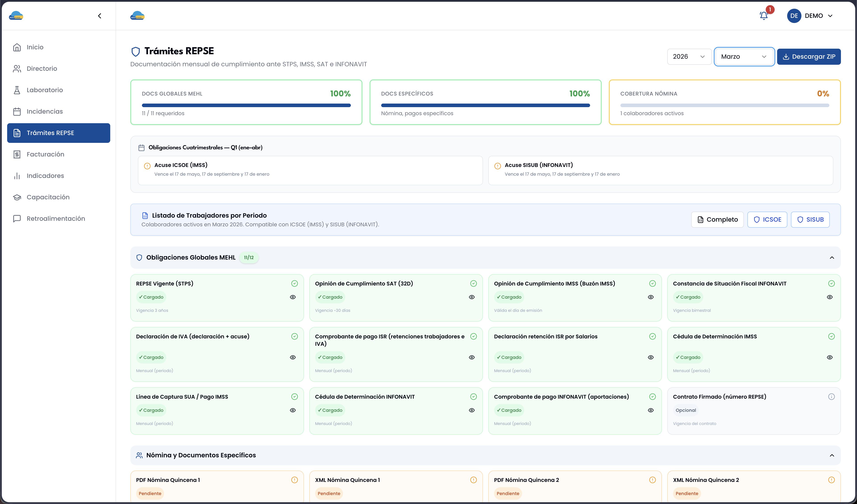The width and height of the screenshot is (857, 504).
Task: Click the alert icon beside Acuse ICSOE (IMSS)
Action: coord(147,166)
